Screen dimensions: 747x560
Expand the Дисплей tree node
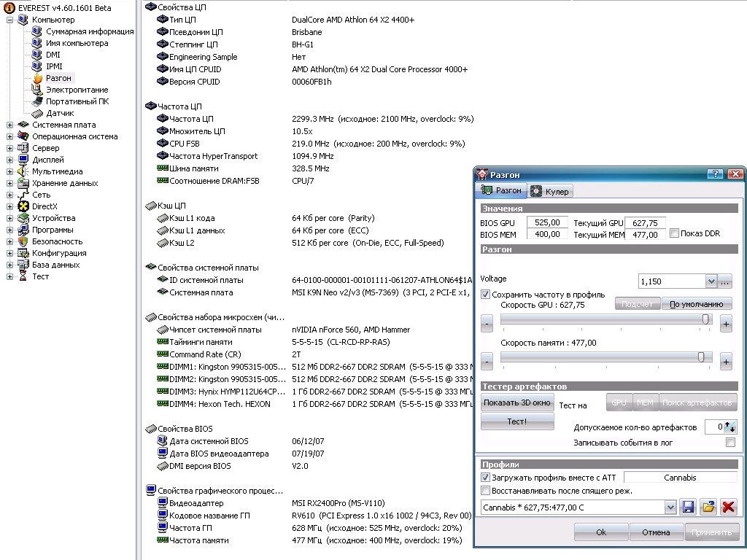pos(9,160)
